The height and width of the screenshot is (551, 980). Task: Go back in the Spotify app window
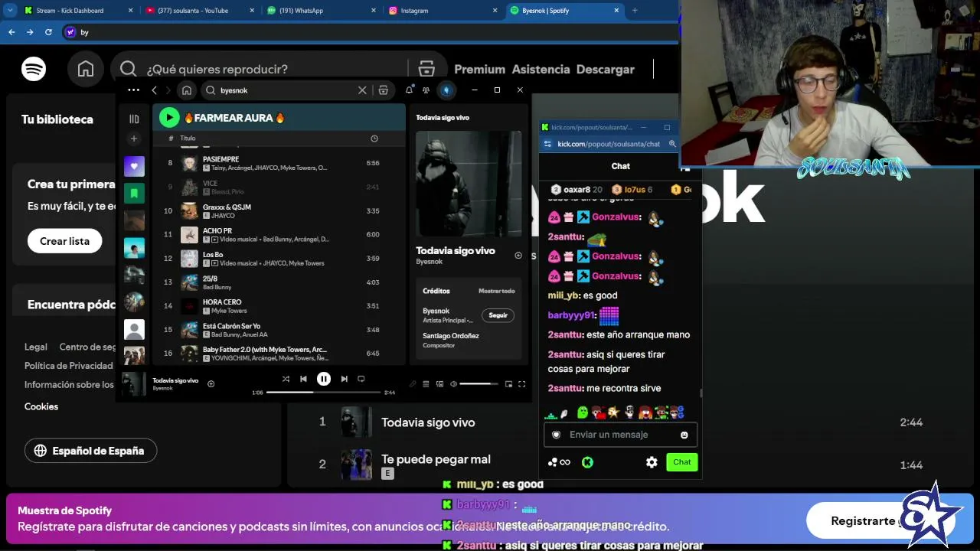(x=154, y=90)
